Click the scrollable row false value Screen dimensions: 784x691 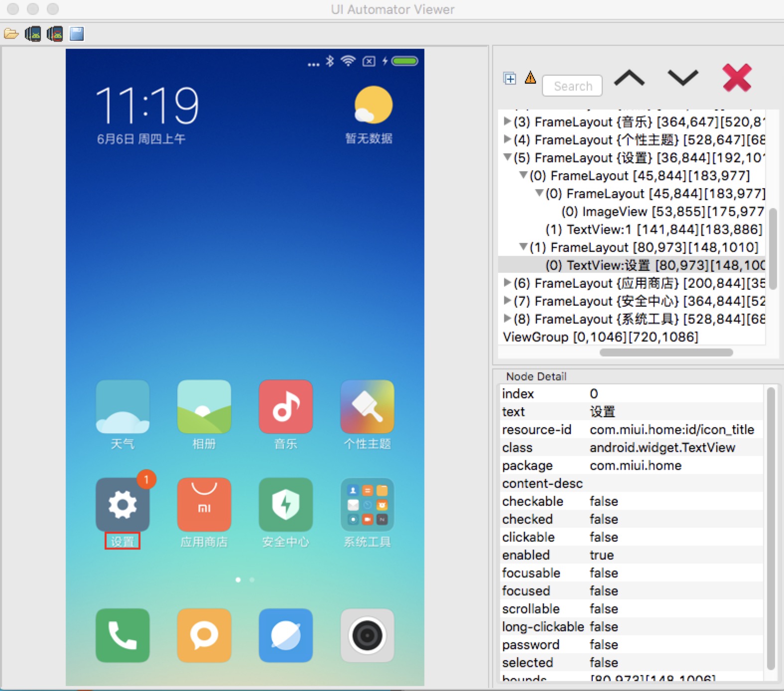(x=604, y=609)
